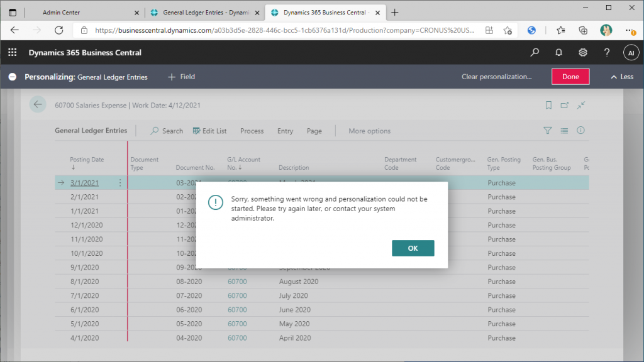Collapse the page with the shrink icon

pos(580,105)
